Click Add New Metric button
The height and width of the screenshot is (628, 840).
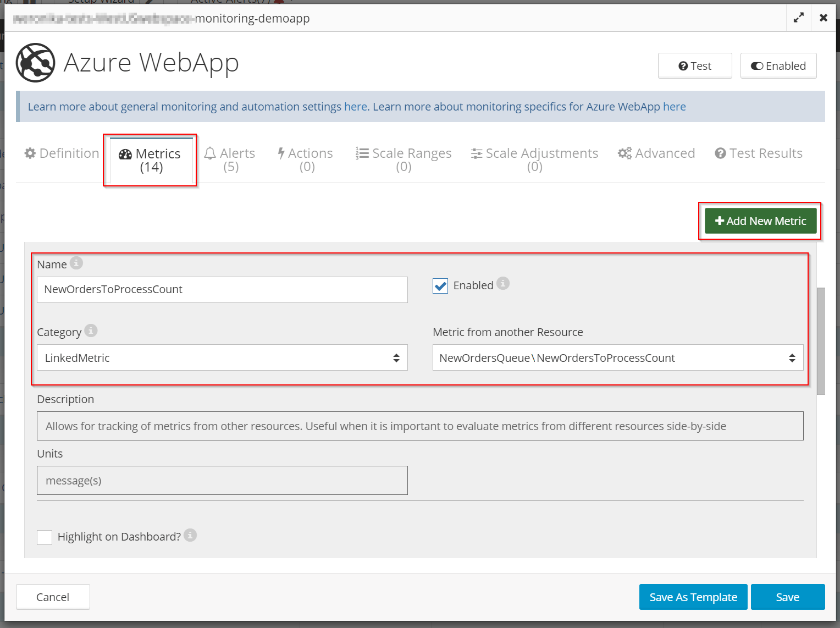tap(761, 221)
